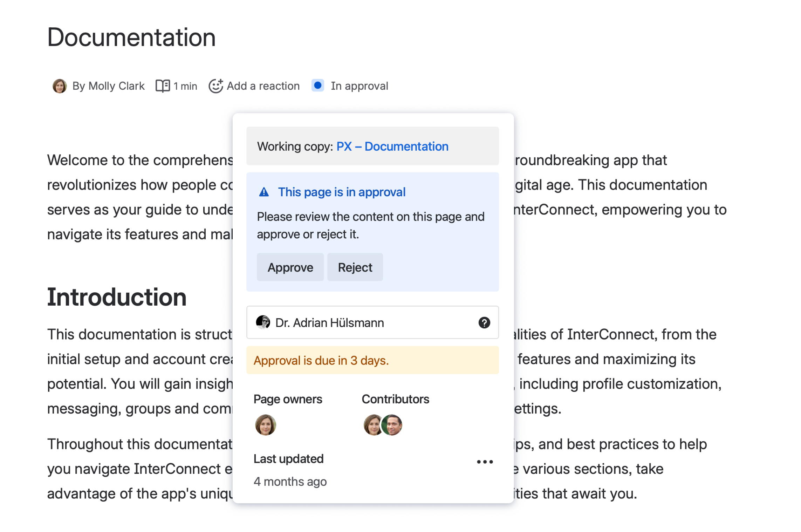
Task: Click the blue In approval status dot
Action: (x=317, y=85)
